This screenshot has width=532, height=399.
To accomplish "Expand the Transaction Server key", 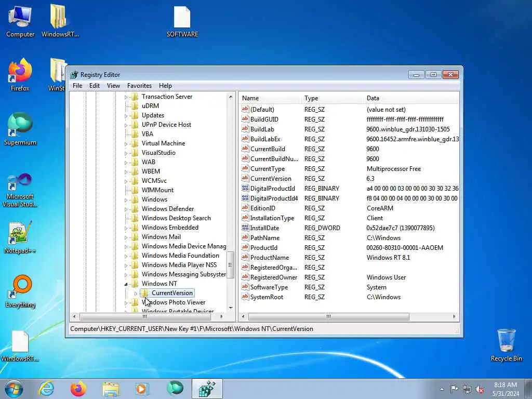I will 126,97.
